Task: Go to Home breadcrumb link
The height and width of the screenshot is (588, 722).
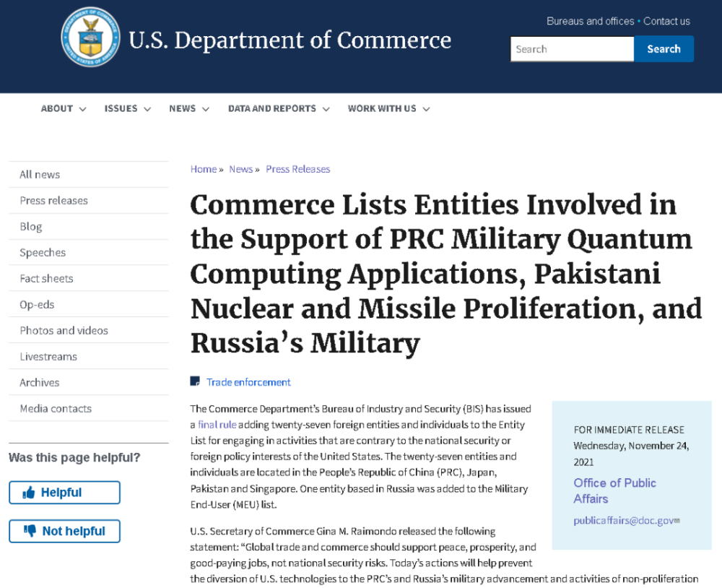Action: [204, 169]
